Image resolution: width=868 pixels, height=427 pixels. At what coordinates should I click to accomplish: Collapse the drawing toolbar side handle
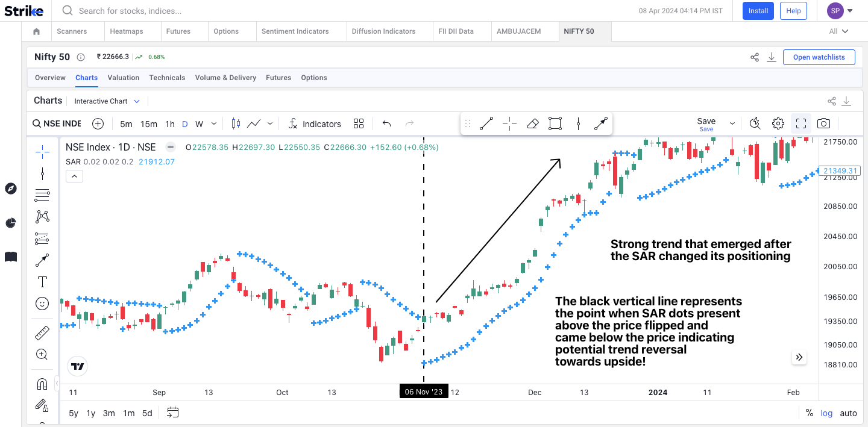click(x=57, y=382)
